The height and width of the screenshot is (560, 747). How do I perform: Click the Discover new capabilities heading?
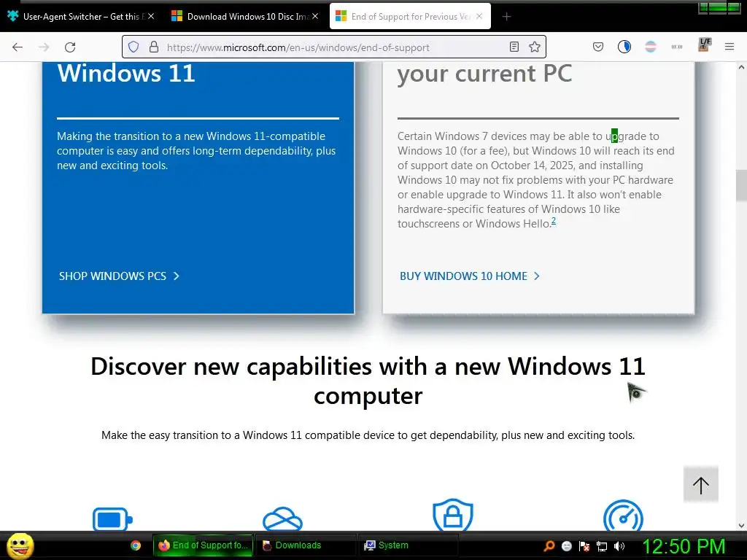(x=368, y=381)
